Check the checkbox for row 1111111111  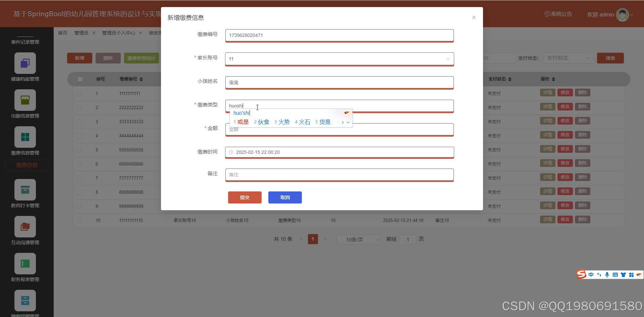click(x=79, y=93)
